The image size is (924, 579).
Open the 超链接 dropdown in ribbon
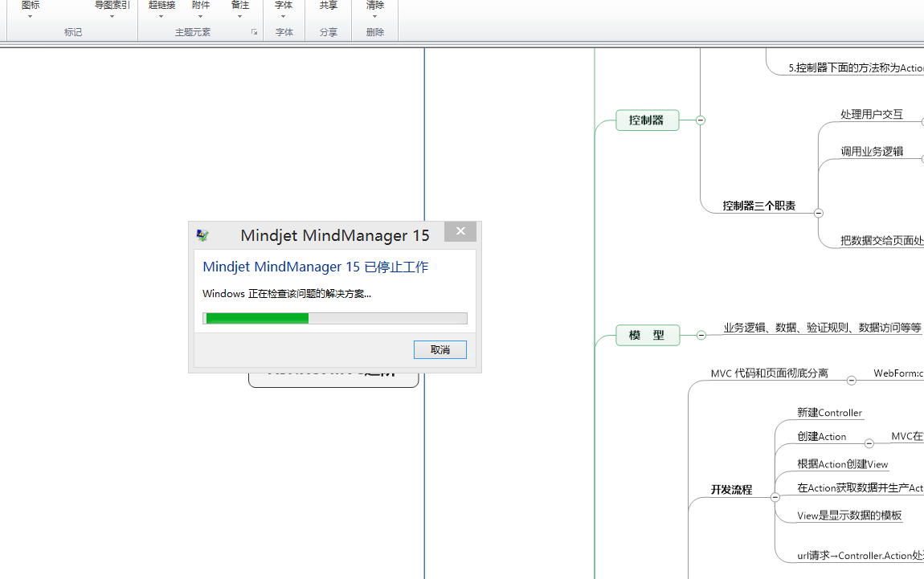click(161, 8)
